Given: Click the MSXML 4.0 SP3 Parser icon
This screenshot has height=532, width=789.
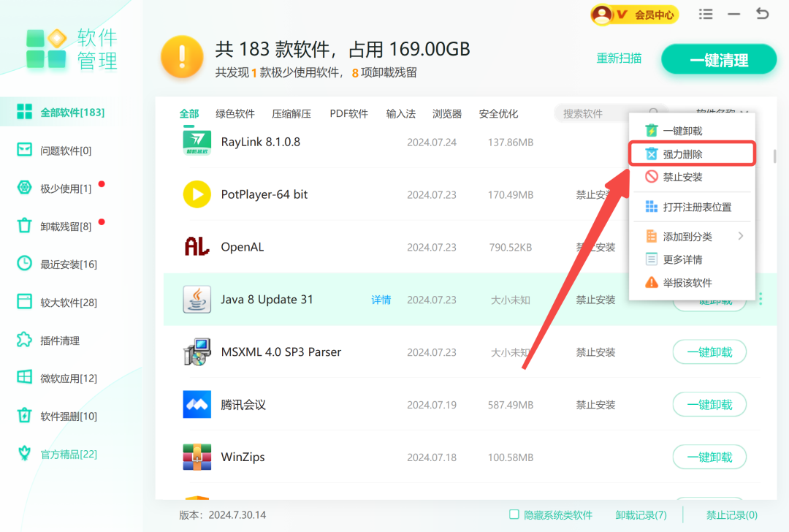Looking at the screenshot, I should coord(197,351).
